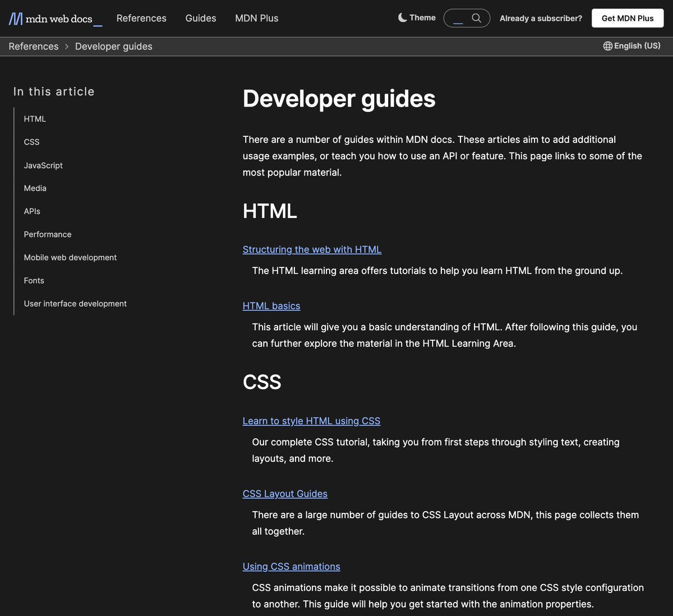The width and height of the screenshot is (673, 616).
Task: Click the breadcrumb chevron separator
Action: [67, 47]
